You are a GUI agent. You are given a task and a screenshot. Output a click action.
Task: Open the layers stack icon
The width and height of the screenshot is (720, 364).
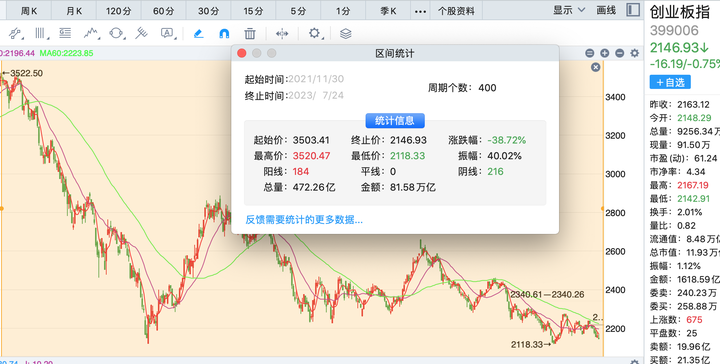(345, 33)
